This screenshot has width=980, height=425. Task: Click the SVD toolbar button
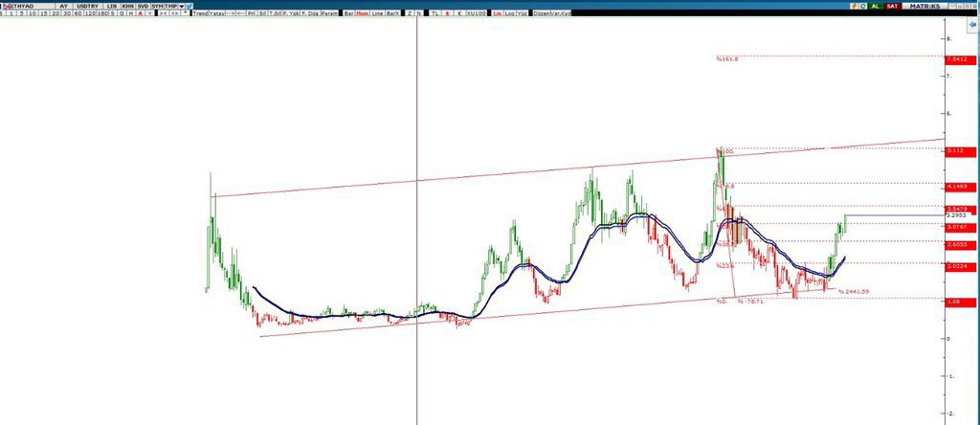(144, 6)
